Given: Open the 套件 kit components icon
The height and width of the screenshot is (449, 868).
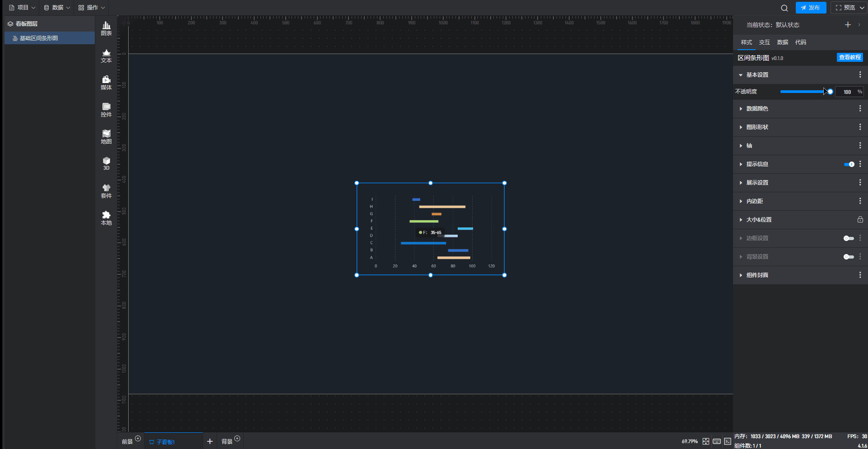Looking at the screenshot, I should pyautogui.click(x=106, y=191).
